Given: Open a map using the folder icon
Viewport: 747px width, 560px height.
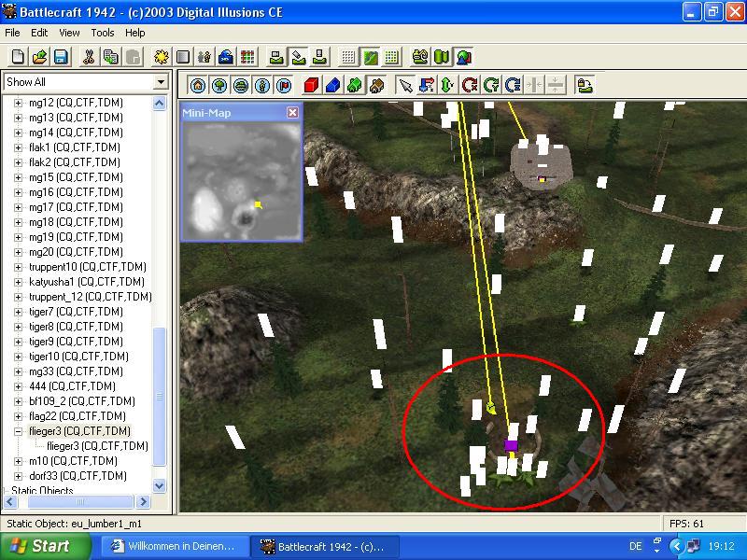Looking at the screenshot, I should [x=39, y=57].
